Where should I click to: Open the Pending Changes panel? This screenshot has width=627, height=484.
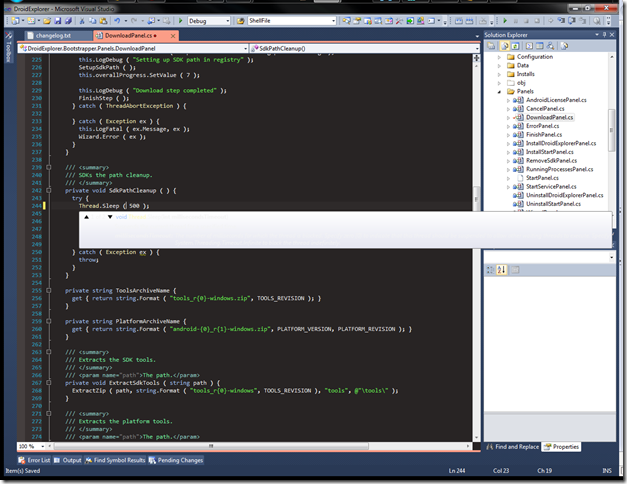[x=178, y=460]
